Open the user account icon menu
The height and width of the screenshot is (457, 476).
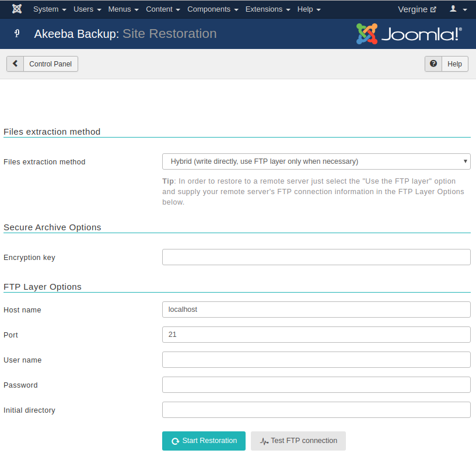click(458, 9)
